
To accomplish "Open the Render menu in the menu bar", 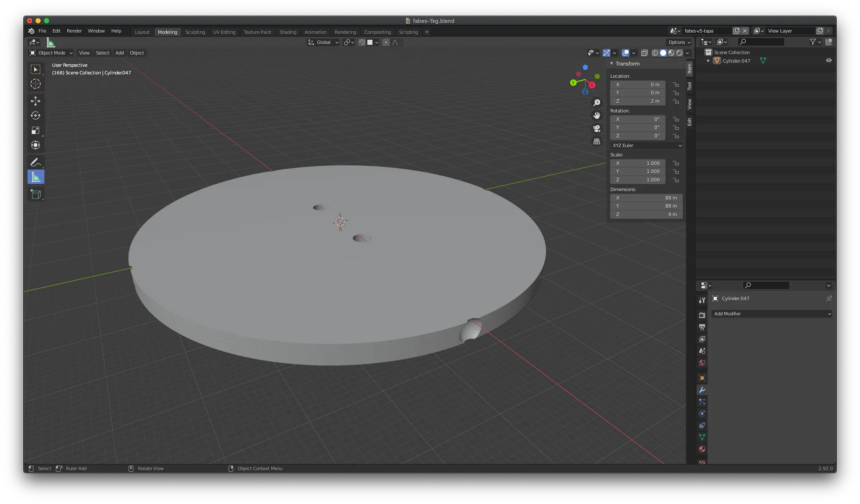I will point(74,31).
